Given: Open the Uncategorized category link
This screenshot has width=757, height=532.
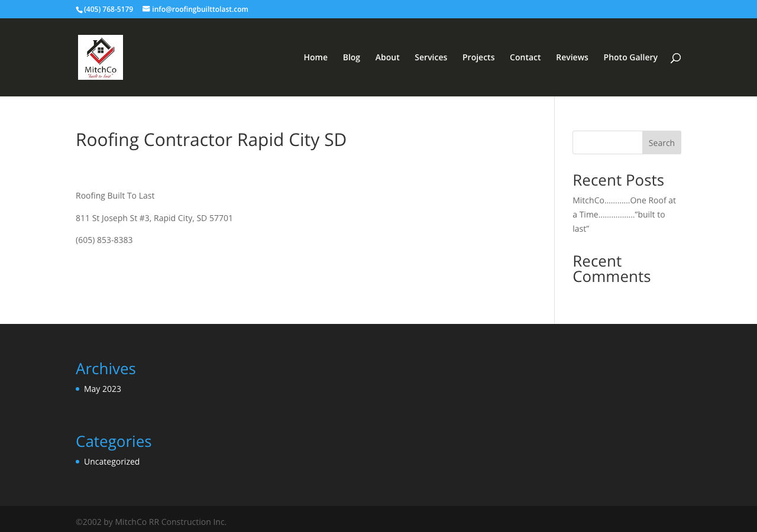Looking at the screenshot, I should 112,462.
